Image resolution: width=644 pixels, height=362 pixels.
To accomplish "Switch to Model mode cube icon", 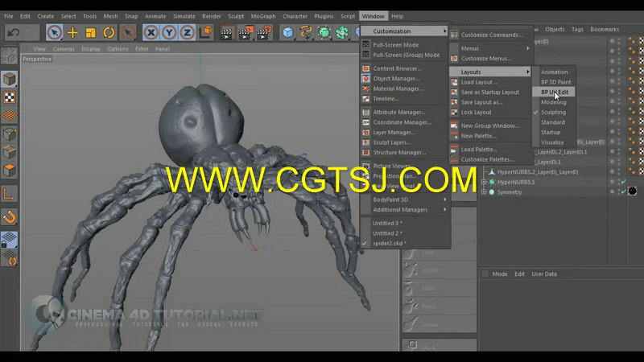I will click(9, 79).
